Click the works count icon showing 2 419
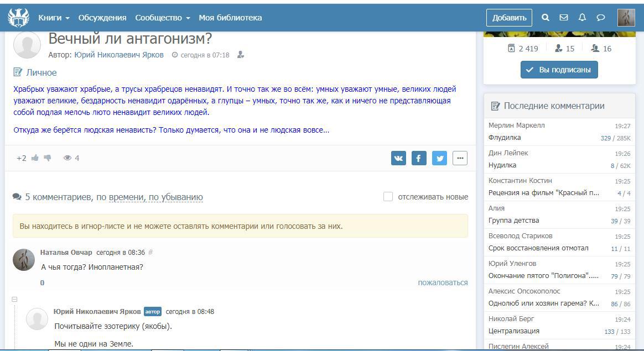 click(x=511, y=49)
